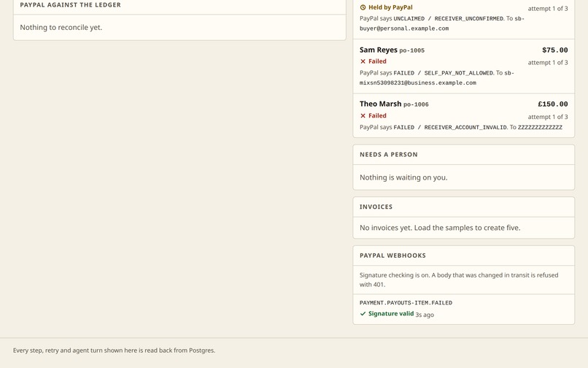This screenshot has width=588, height=368.
Task: Select the Theo Marsh payee name
Action: point(380,104)
